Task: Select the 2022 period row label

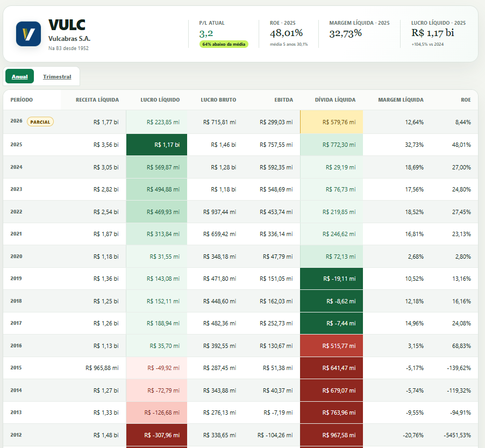Action: 16,211
